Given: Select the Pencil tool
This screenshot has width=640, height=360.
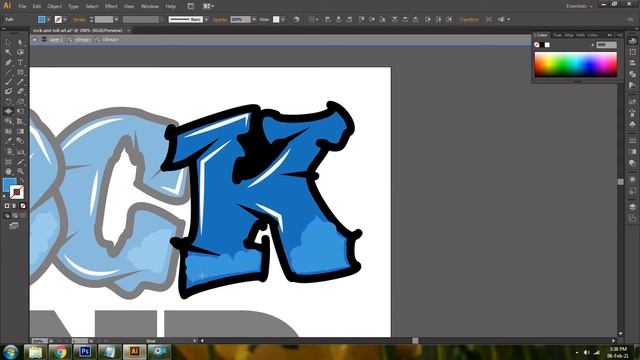Looking at the screenshot, I should (x=20, y=82).
